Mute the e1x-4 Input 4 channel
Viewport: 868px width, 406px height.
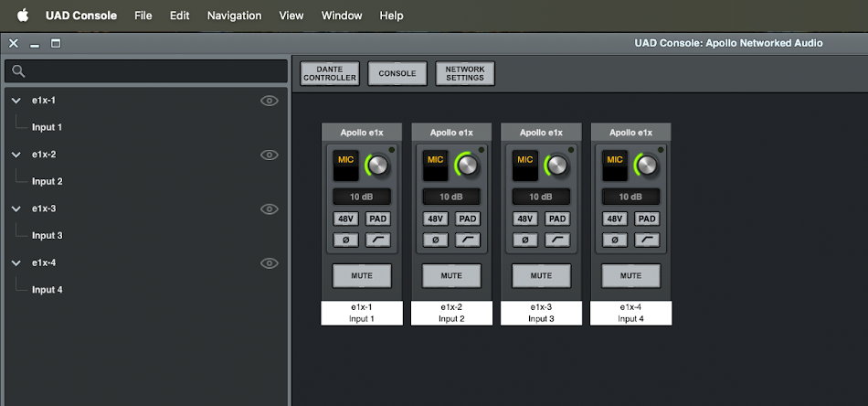pos(631,276)
